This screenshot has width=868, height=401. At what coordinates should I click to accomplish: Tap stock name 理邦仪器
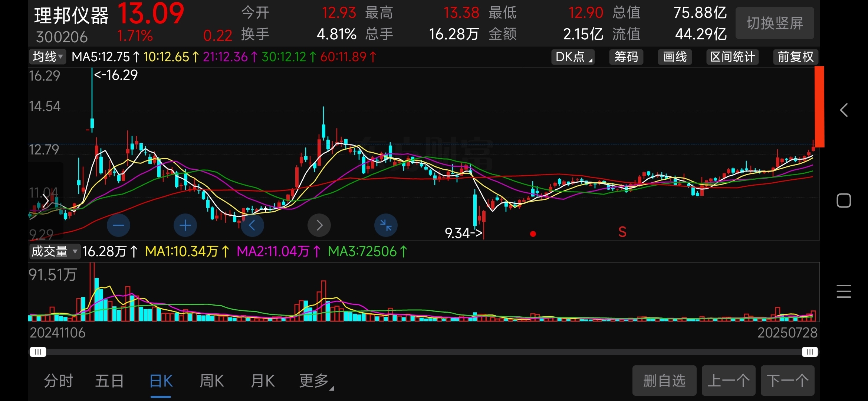click(x=71, y=16)
